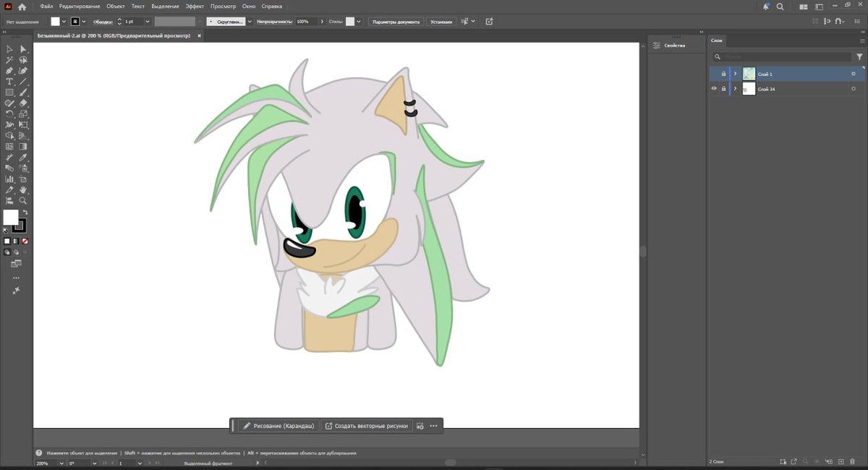Open the Файл menu

tap(47, 7)
